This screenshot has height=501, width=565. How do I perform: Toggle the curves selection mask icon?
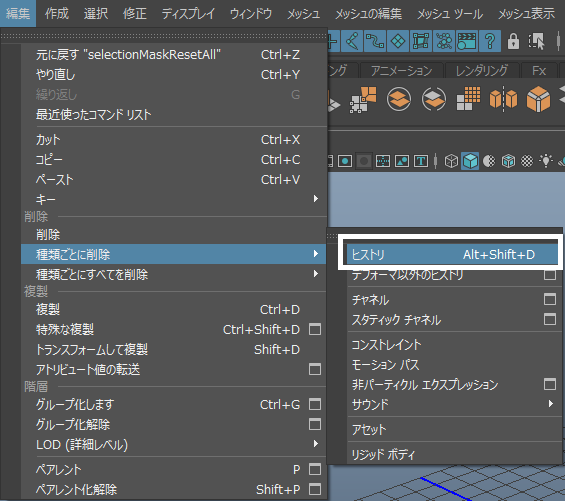tap(375, 41)
